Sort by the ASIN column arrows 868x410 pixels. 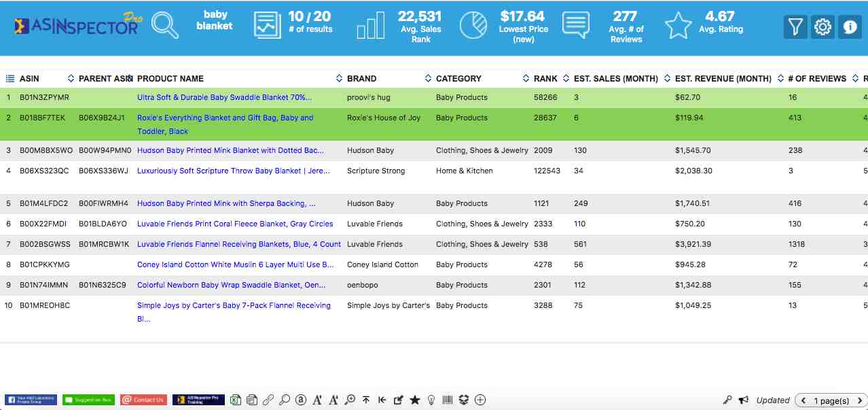click(71, 78)
